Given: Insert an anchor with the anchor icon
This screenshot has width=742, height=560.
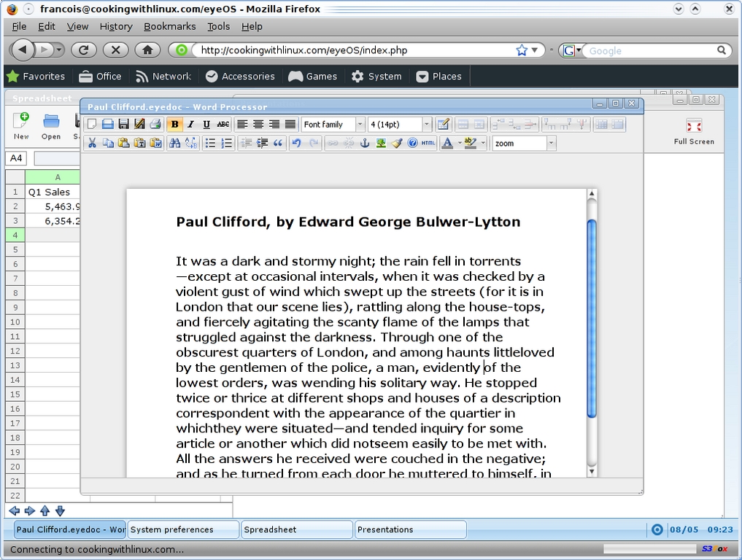Looking at the screenshot, I should point(366,143).
